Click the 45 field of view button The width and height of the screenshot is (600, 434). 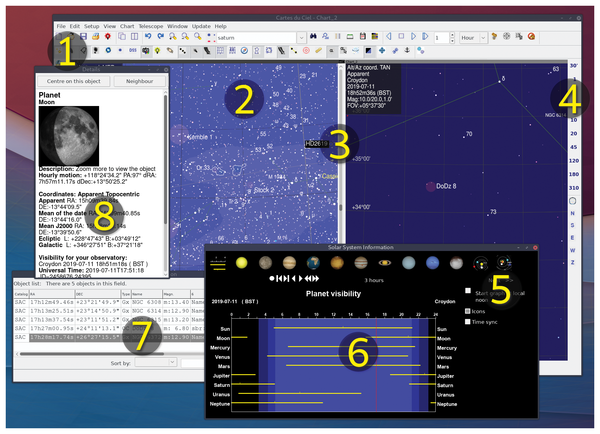point(573,147)
